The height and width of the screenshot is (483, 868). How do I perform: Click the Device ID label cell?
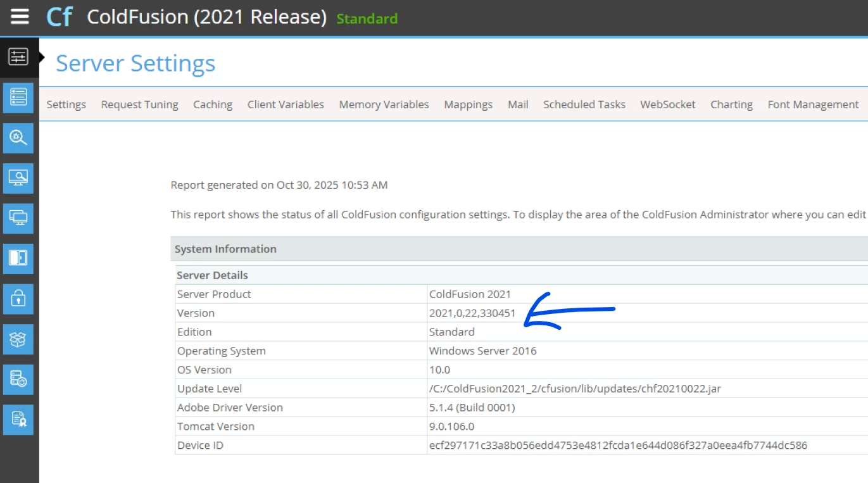pos(302,446)
